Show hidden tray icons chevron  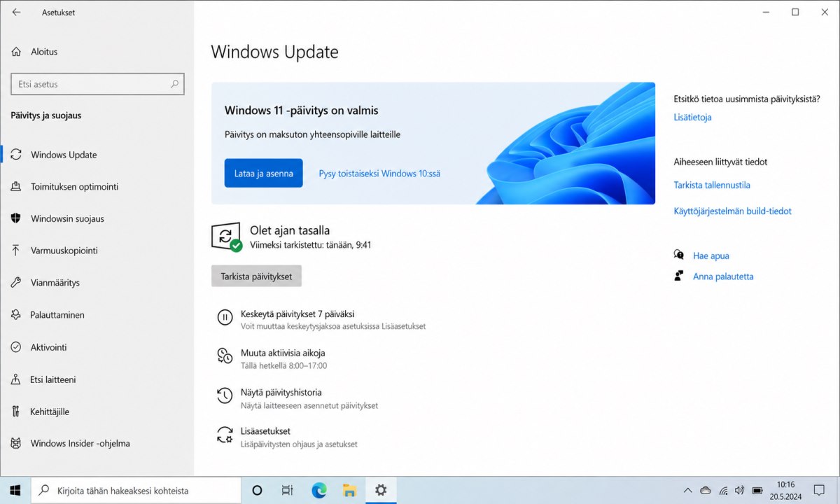click(688, 491)
